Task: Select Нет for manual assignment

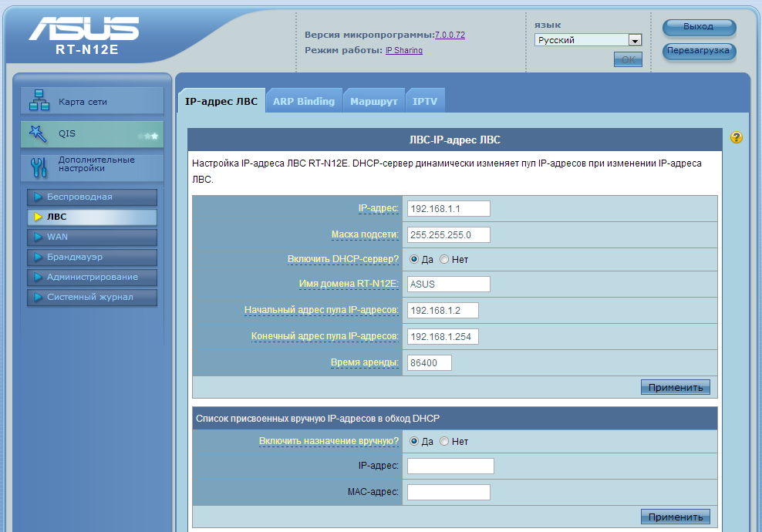Action: (x=444, y=442)
